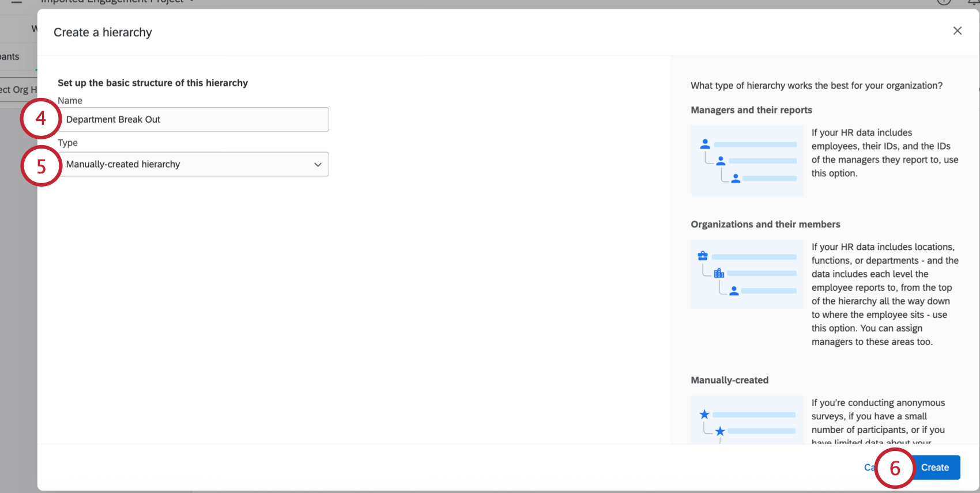The height and width of the screenshot is (493, 980).
Task: Click the Managers and their reports heading
Action: pos(751,110)
